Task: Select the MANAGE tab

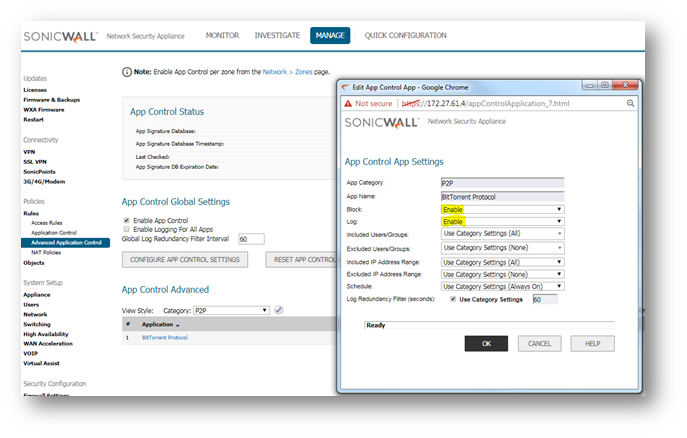Action: point(330,35)
